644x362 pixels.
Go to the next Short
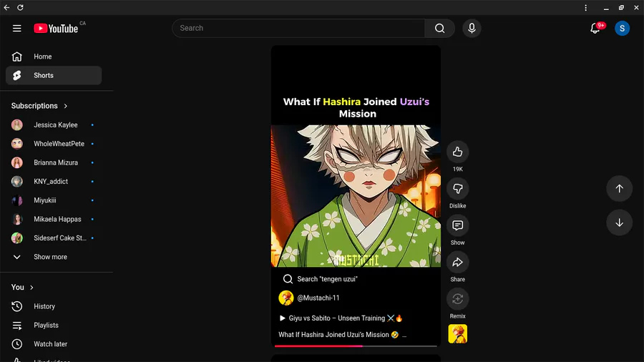coord(620,223)
